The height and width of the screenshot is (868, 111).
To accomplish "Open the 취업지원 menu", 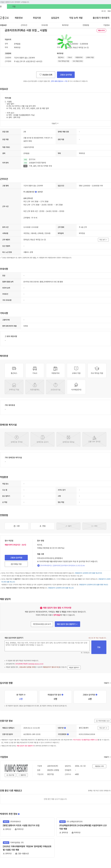I will pos(37,18).
